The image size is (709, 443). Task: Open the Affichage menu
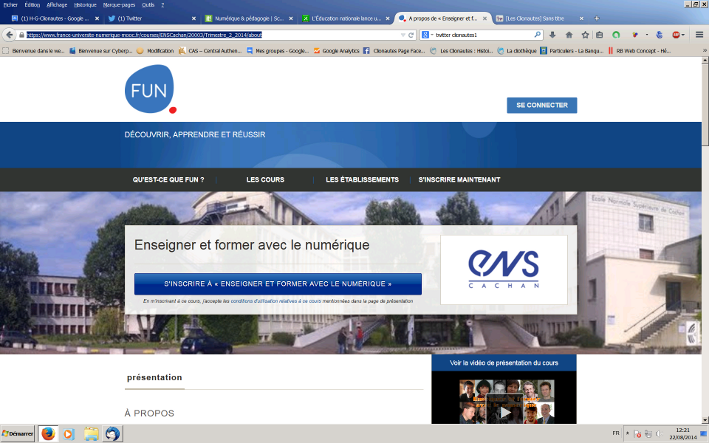coord(57,5)
